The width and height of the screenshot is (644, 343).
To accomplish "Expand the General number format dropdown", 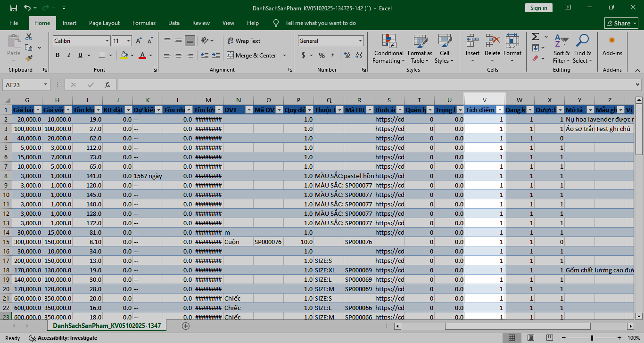I will (360, 41).
